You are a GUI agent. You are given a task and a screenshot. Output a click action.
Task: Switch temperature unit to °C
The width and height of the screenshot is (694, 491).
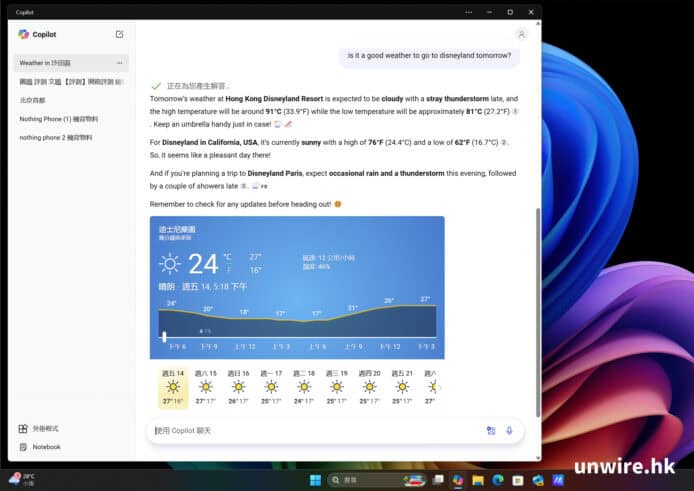tap(228, 257)
